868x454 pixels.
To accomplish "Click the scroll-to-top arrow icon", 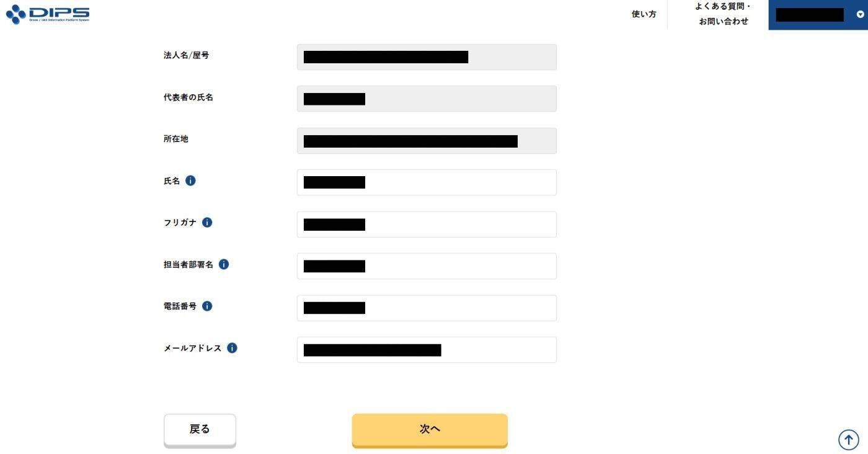I will (848, 439).
